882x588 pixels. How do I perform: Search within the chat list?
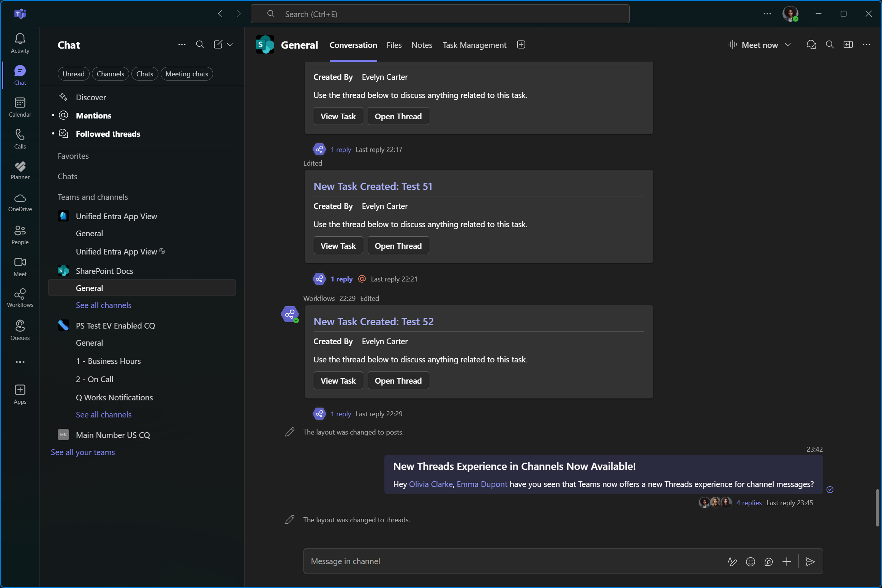tap(200, 45)
